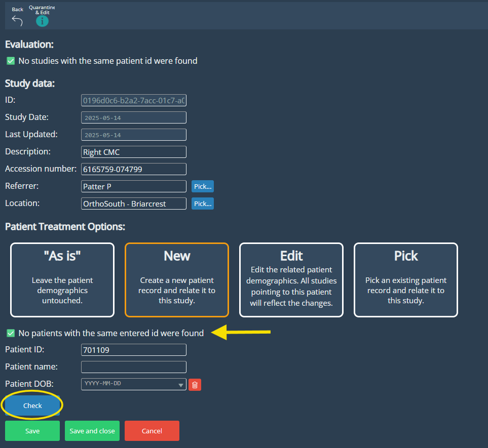The image size is (488, 448).
Task: Toggle the 'No patients with same entered id' checkbox
Action: click(x=11, y=333)
